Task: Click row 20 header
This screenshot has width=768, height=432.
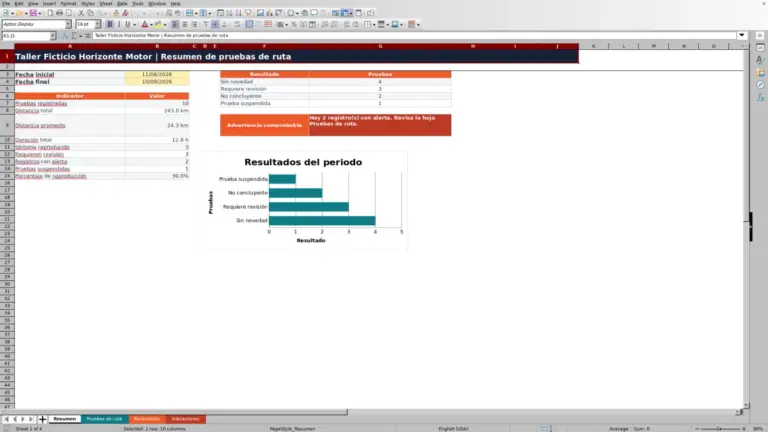Action: pyautogui.click(x=7, y=212)
